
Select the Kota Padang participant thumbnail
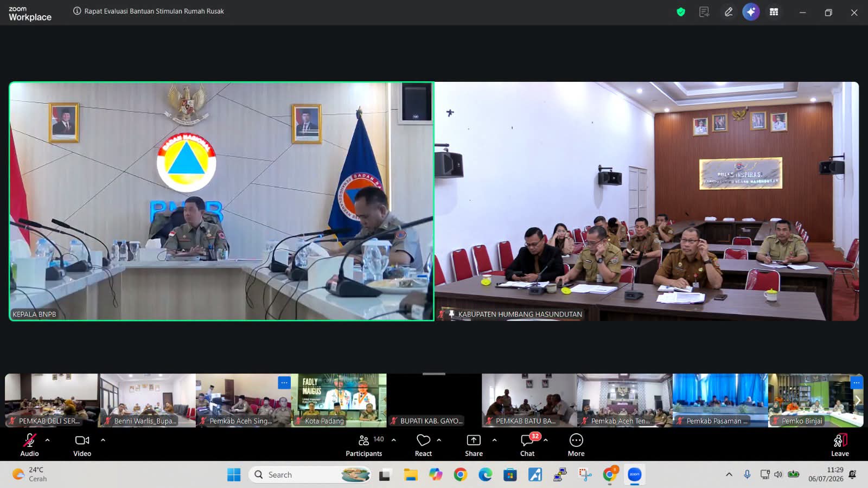tap(339, 400)
